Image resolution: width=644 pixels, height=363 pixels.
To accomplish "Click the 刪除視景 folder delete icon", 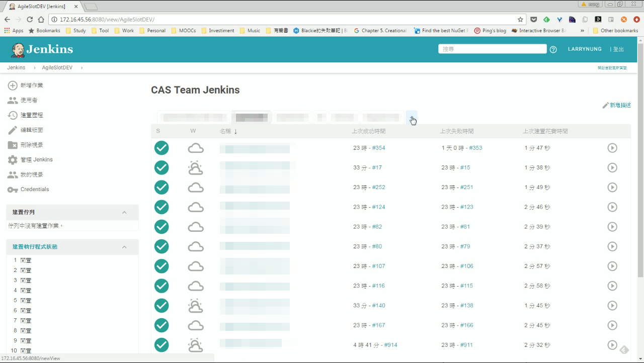I will pyautogui.click(x=13, y=145).
